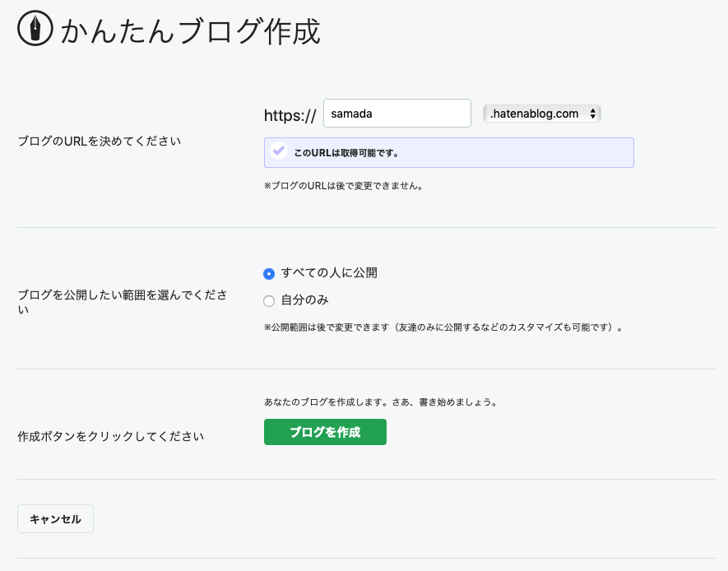The width and height of the screenshot is (728, 571).
Task: Click the green ブログを作成 button
Action: click(325, 432)
